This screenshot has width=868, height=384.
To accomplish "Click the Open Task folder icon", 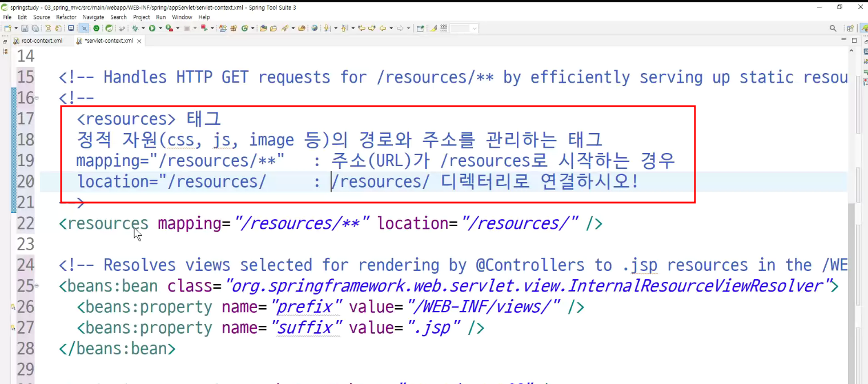I will (274, 28).
